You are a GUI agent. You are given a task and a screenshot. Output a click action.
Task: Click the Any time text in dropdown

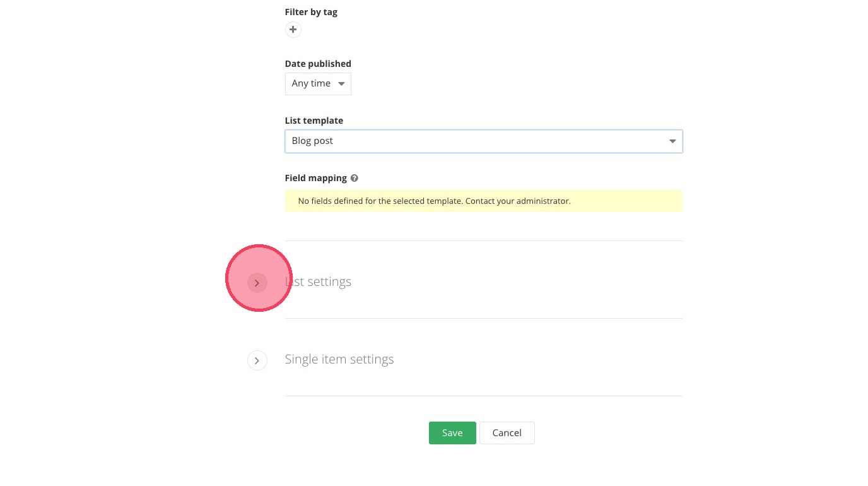[311, 83]
